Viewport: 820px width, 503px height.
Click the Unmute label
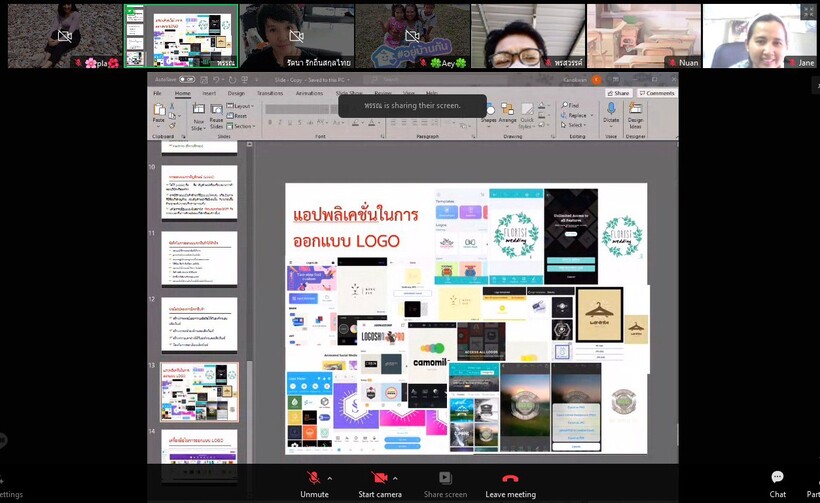coord(314,494)
